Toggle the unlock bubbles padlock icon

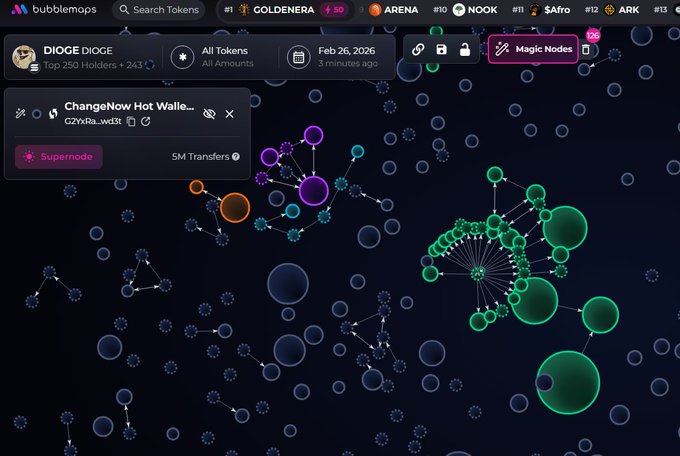point(464,49)
